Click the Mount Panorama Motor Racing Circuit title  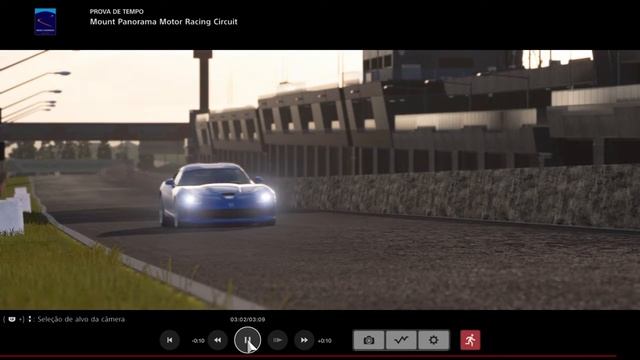163,22
